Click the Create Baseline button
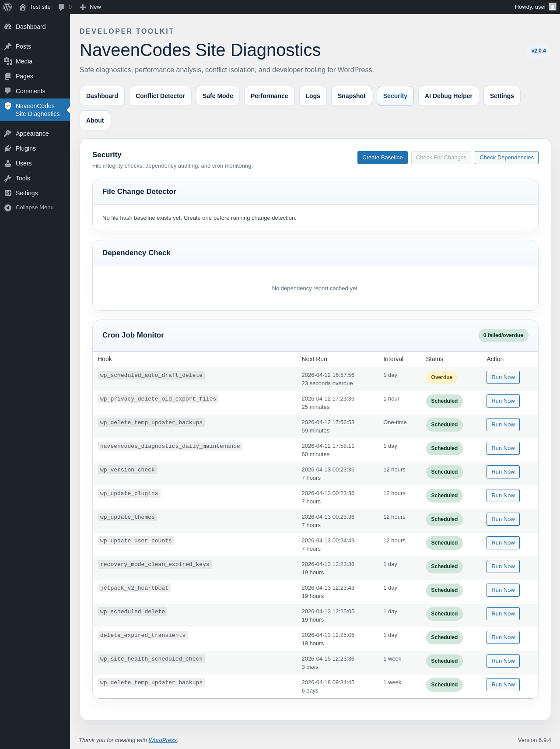The width and height of the screenshot is (560, 749). click(x=382, y=158)
